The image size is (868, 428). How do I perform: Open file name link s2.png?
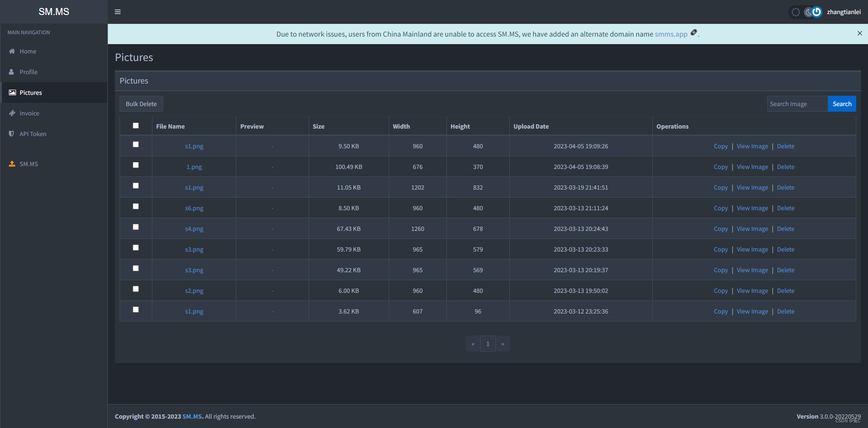[x=194, y=291]
